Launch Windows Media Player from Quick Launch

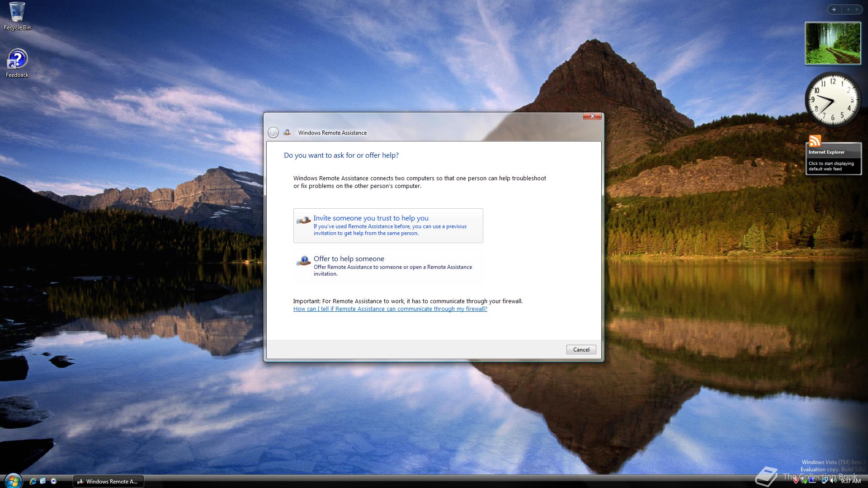click(54, 481)
